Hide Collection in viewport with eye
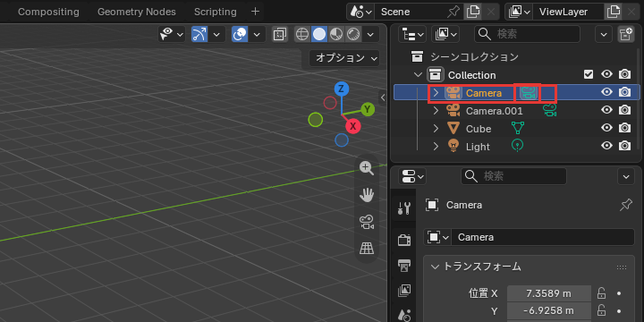Screen dimensions: 644x322 pyautogui.click(x=606, y=74)
